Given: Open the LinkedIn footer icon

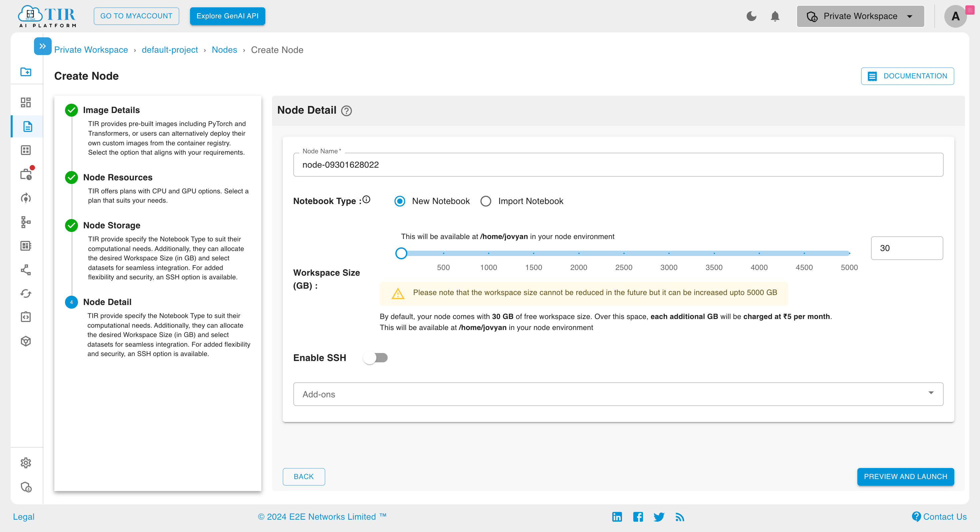Looking at the screenshot, I should click(x=617, y=516).
